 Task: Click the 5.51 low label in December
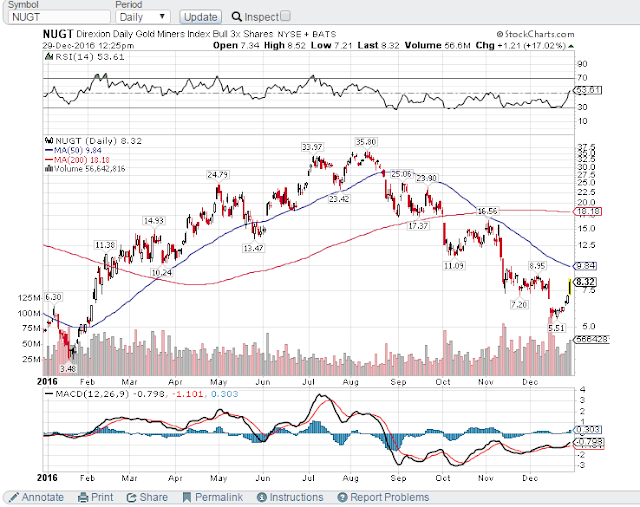[556, 328]
